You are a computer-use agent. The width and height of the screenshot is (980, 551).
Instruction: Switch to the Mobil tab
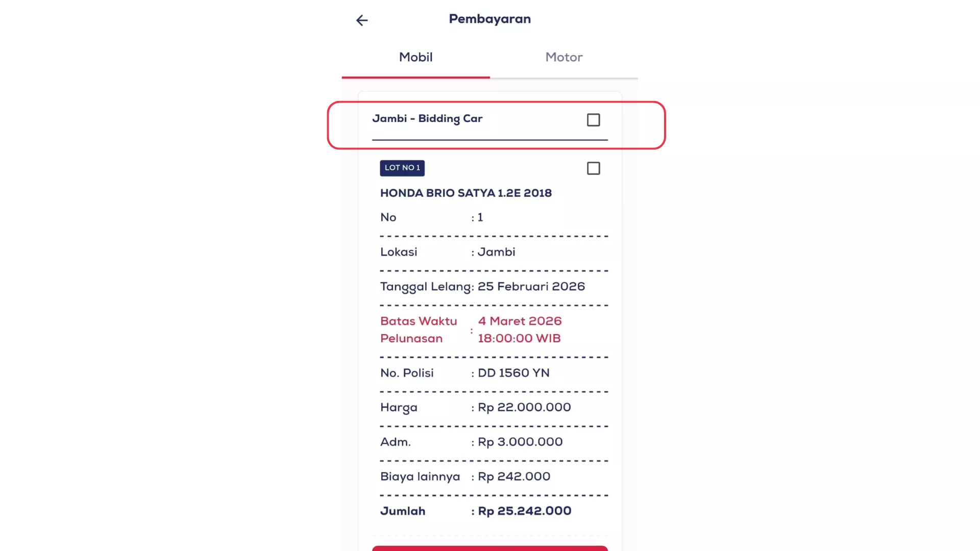(415, 57)
